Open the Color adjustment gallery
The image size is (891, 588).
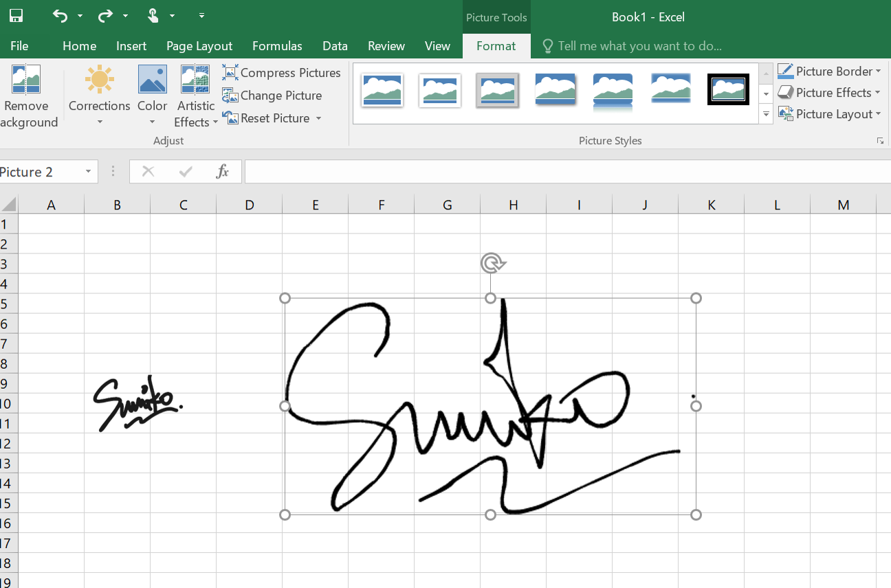(152, 96)
